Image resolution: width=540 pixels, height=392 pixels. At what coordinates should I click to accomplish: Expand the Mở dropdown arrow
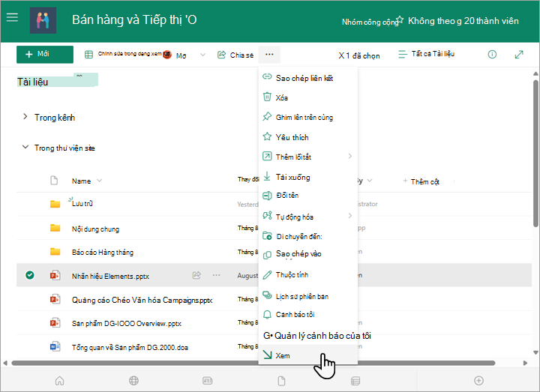click(202, 55)
